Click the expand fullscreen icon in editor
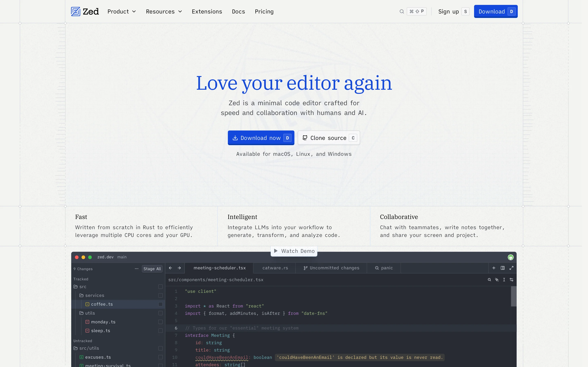Viewport: 588px width, 367px height. 511,268
